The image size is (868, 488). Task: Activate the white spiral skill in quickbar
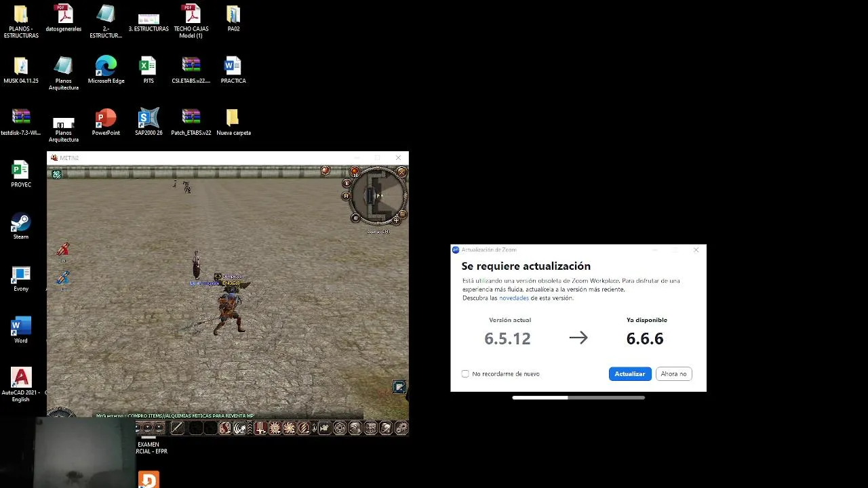pos(240,428)
